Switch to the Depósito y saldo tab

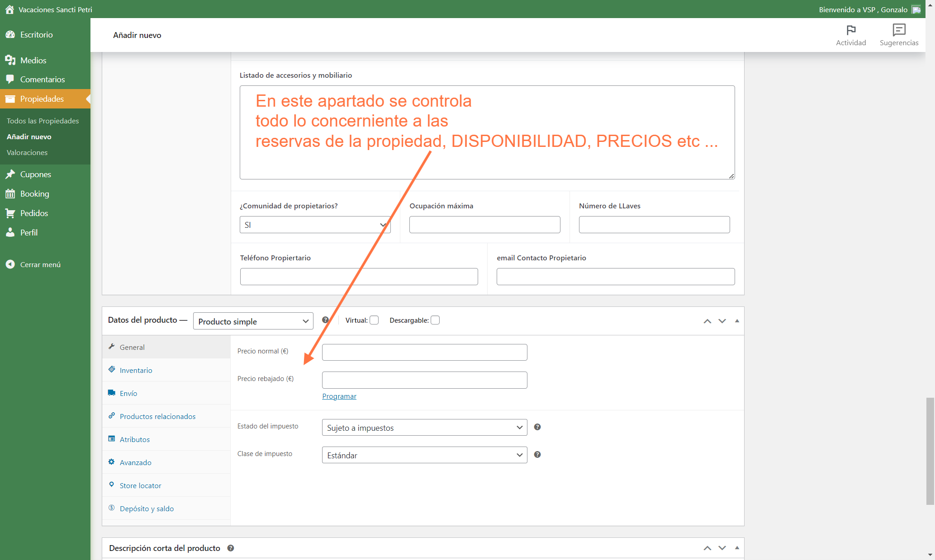[166, 508]
